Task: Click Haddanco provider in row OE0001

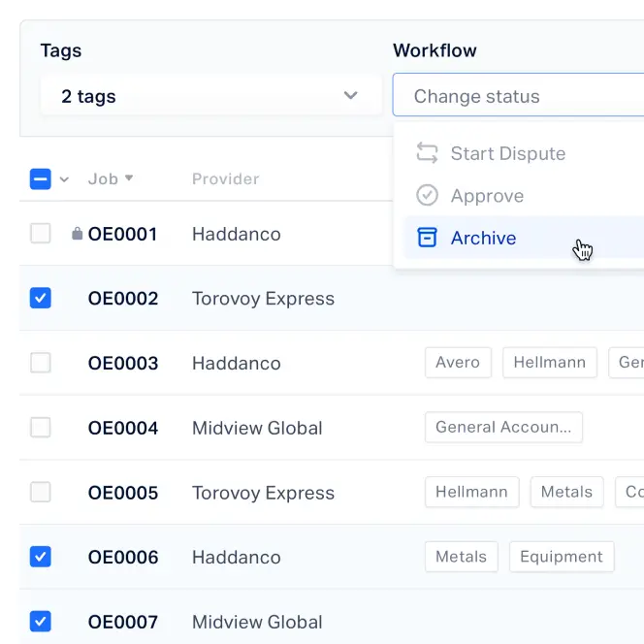Action: (x=237, y=234)
